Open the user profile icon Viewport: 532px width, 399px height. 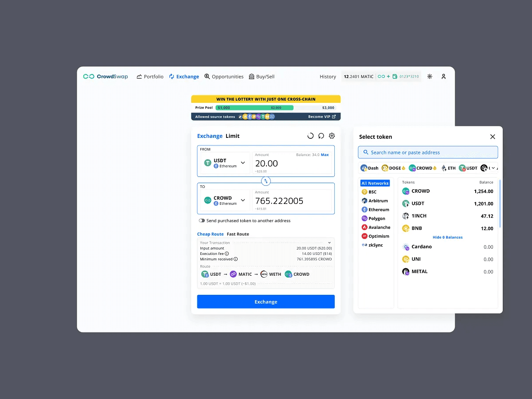point(443,77)
